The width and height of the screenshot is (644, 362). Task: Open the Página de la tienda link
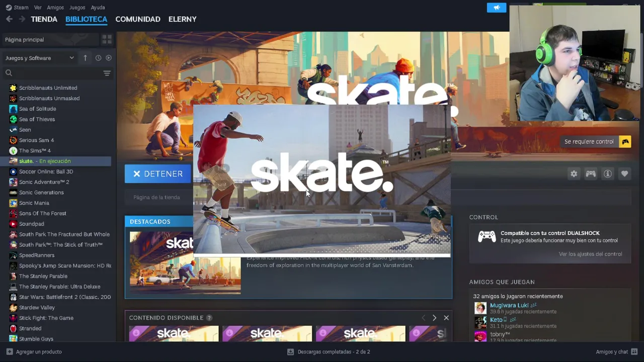click(x=156, y=198)
